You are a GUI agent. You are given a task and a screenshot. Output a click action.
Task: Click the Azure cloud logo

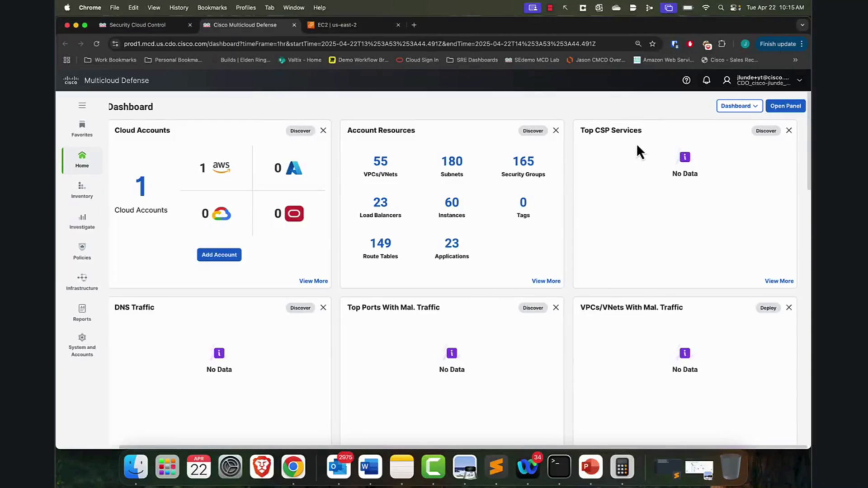(294, 168)
